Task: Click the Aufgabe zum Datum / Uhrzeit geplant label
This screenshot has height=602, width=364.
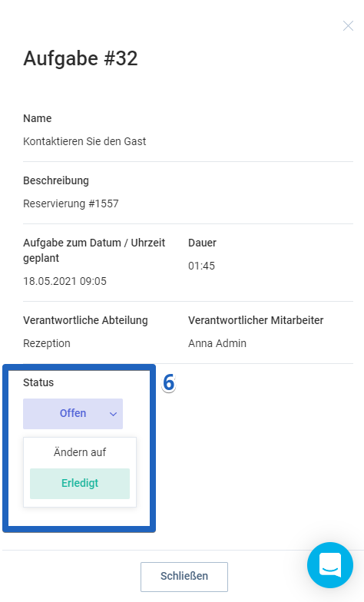Action: (x=94, y=250)
